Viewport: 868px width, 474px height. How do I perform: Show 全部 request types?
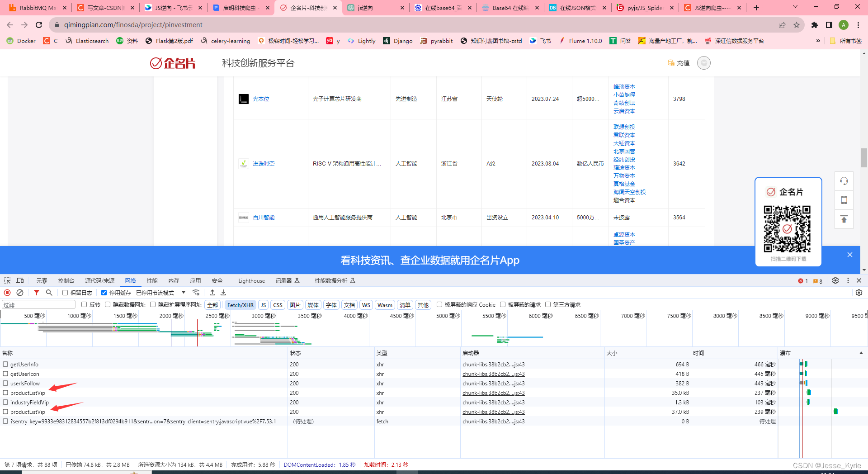(x=212, y=305)
